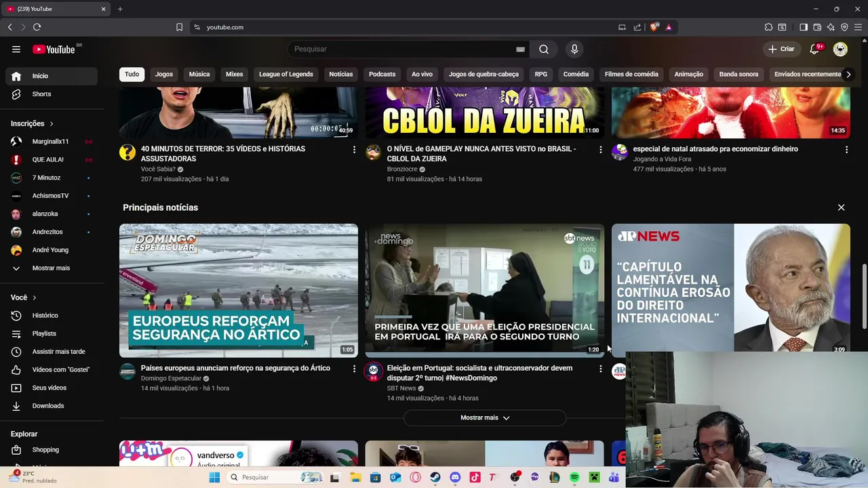Open the Brave VPN shield icon
Viewport: 868px width, 488px height.
click(844, 27)
